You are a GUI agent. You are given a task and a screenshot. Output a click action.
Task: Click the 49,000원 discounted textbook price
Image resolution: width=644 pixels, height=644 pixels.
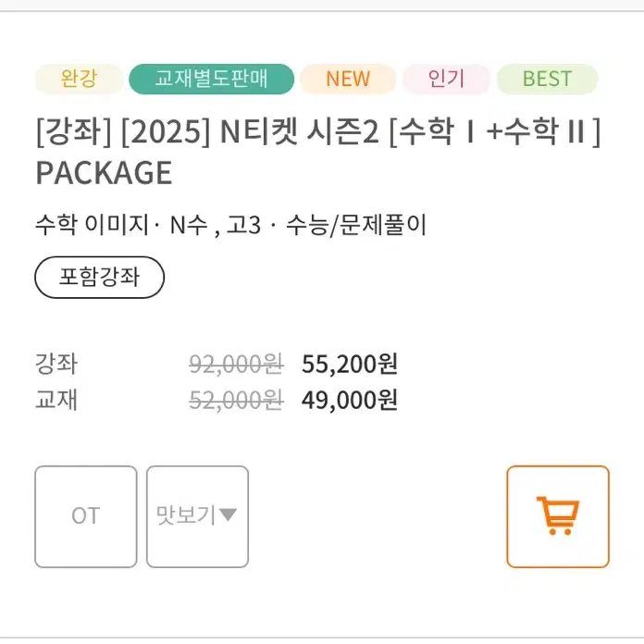(350, 400)
